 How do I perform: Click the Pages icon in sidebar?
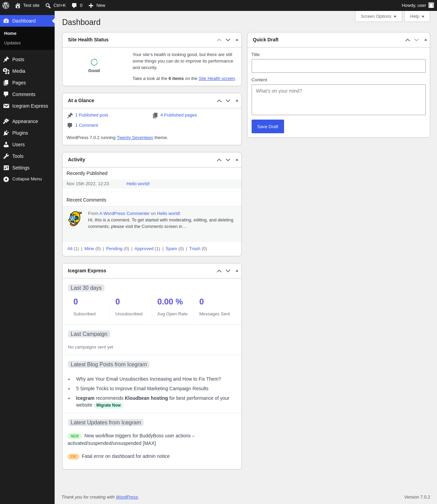[6, 83]
